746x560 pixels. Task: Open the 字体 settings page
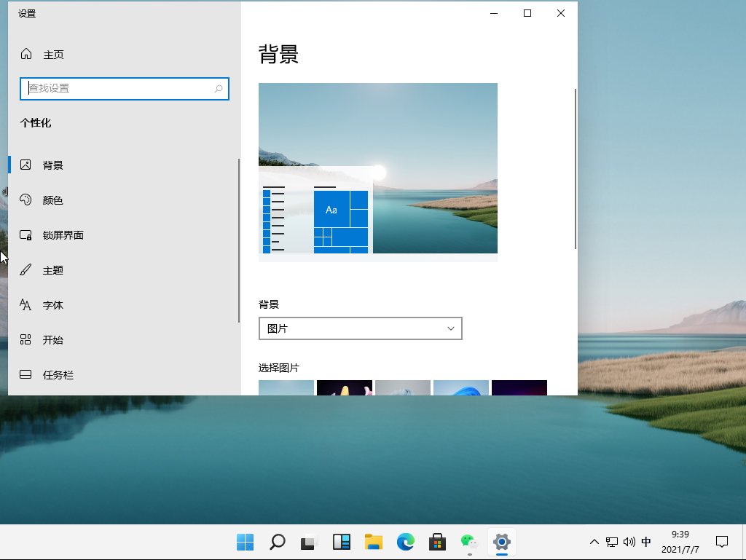pos(52,304)
